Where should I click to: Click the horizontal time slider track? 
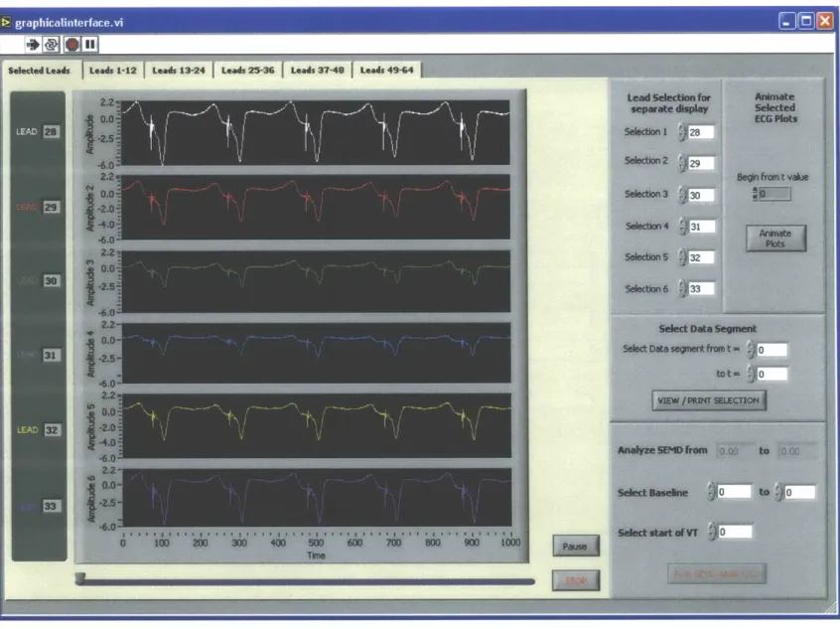pos(306,581)
